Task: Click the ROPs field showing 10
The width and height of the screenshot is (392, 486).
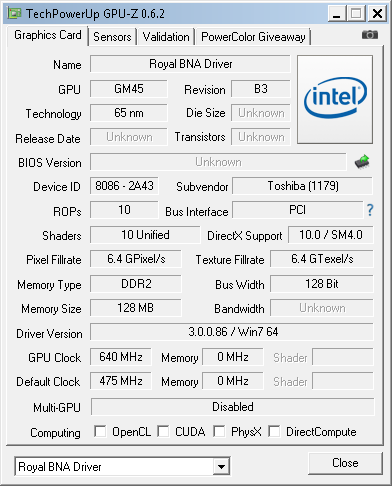Action: (124, 210)
